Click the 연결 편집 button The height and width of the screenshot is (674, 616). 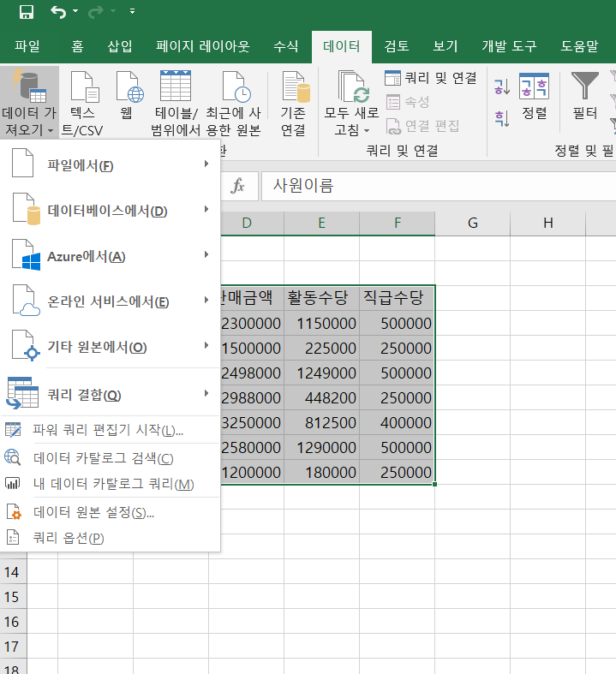(x=423, y=126)
